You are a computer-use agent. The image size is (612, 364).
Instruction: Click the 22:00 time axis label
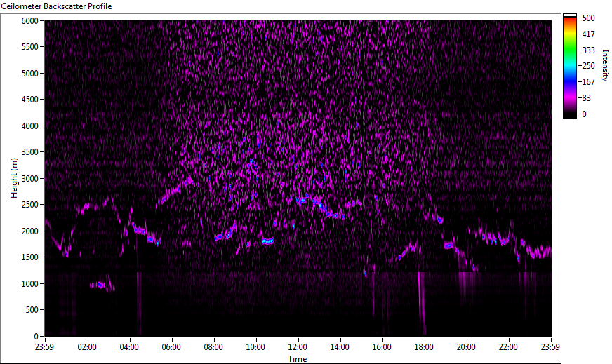click(x=509, y=347)
